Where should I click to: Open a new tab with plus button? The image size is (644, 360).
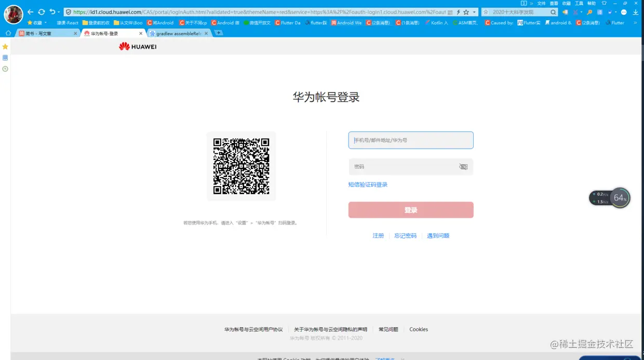(x=219, y=33)
